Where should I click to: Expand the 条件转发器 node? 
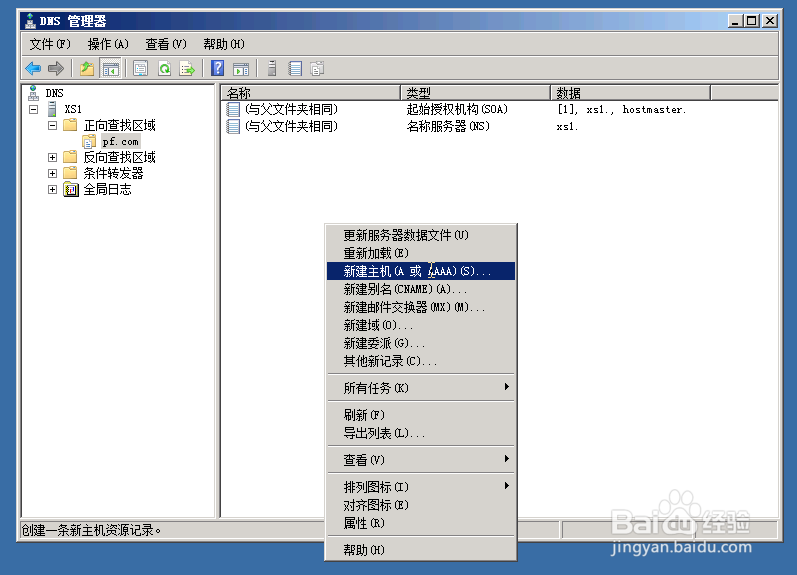pos(52,173)
